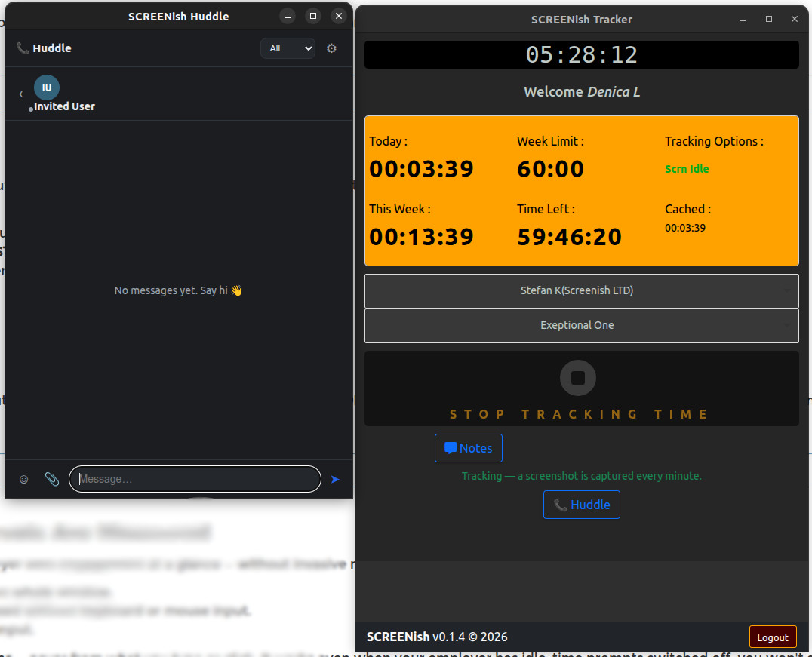Click the Today value 00:03:39
The image size is (812, 657).
tap(421, 169)
